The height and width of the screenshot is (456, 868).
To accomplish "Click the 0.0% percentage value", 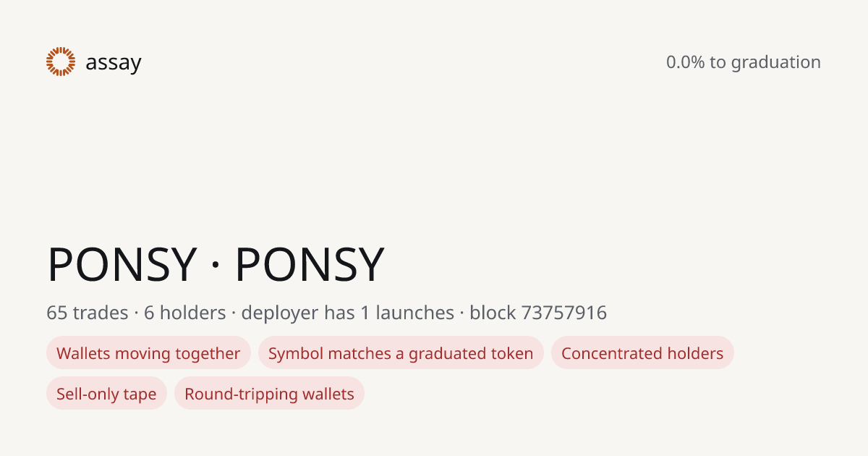I will coord(686,62).
